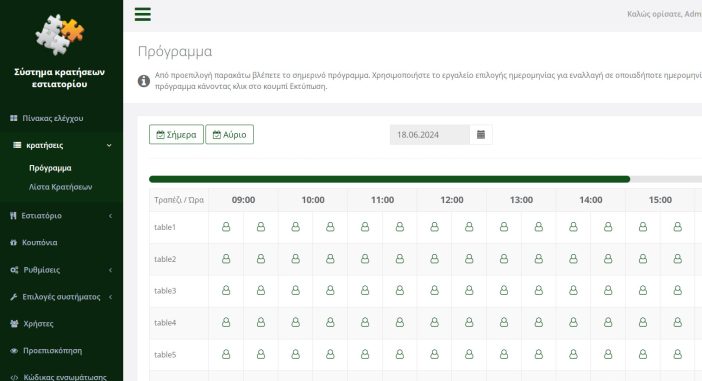Book table1 first slot at 09:00

coord(226,227)
